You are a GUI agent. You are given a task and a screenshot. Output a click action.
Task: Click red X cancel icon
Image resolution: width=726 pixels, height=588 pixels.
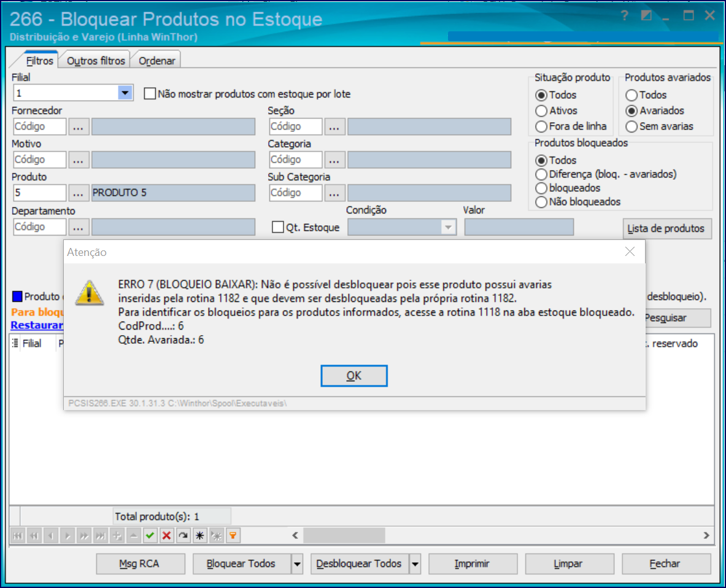tap(167, 536)
